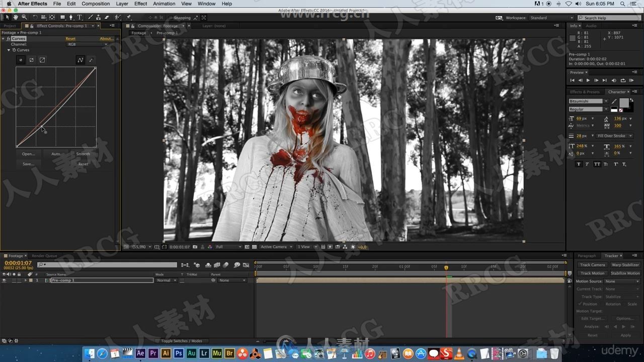This screenshot has height=362, width=644.
Task: Select the Zoom magnifier tool
Action: 24,17
